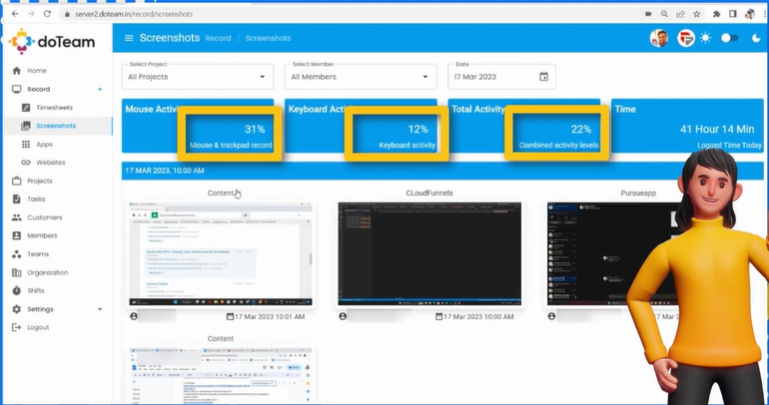Click Screenshots breadcrumb link
Image resolution: width=769 pixels, height=405 pixels.
(268, 38)
